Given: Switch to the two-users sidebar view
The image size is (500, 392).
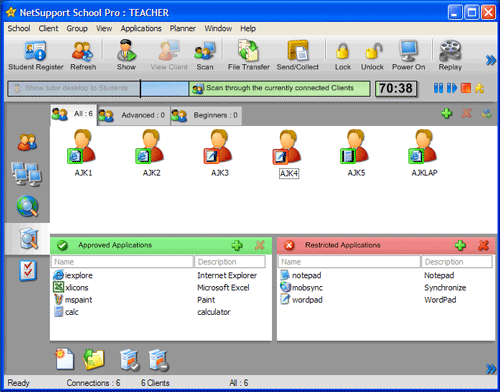Looking at the screenshot, I should (27, 142).
